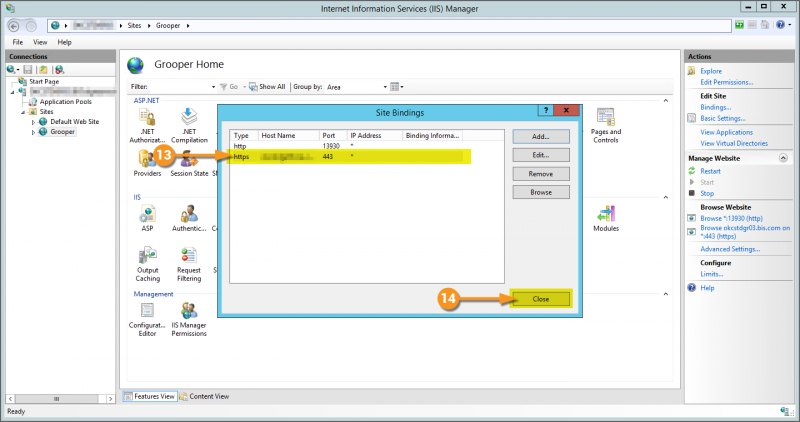Image resolution: width=800 pixels, height=422 pixels.
Task: Click the Help icon in Actions pane
Action: point(691,288)
